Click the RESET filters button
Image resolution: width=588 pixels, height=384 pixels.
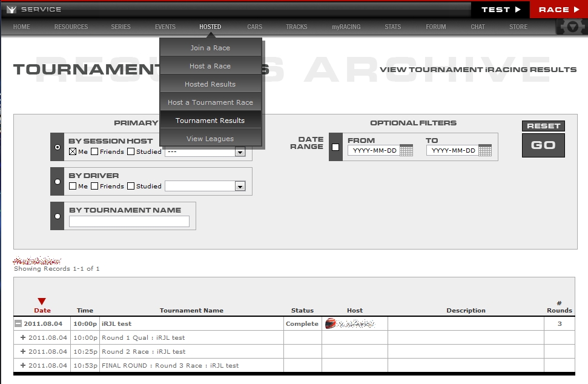pyautogui.click(x=543, y=126)
